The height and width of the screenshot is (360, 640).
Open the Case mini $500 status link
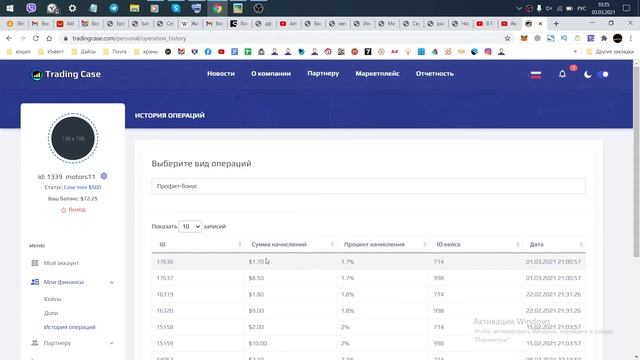pyautogui.click(x=82, y=187)
